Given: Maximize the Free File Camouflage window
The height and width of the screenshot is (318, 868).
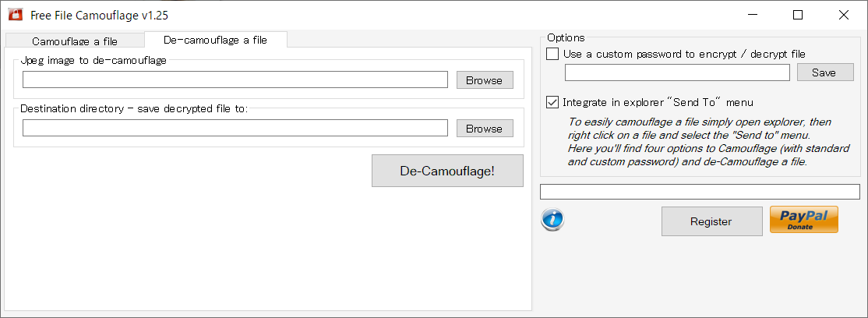Looking at the screenshot, I should coord(798,15).
